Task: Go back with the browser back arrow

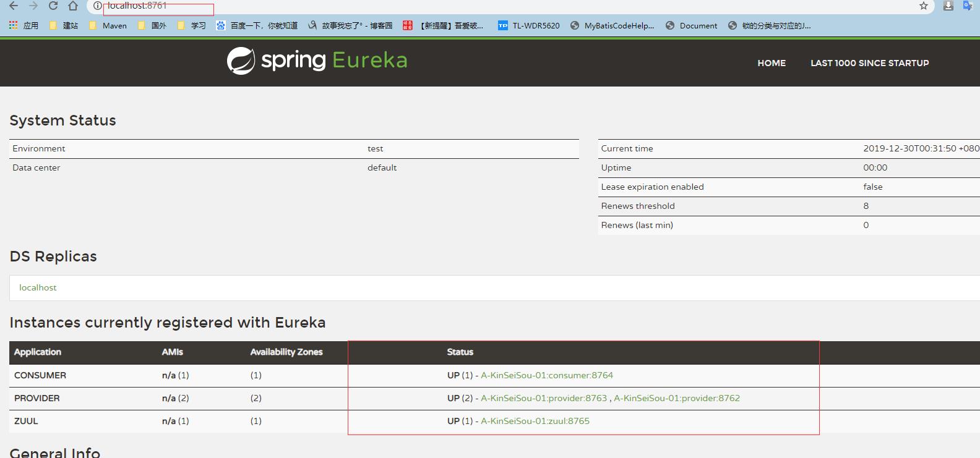Action: (14, 6)
